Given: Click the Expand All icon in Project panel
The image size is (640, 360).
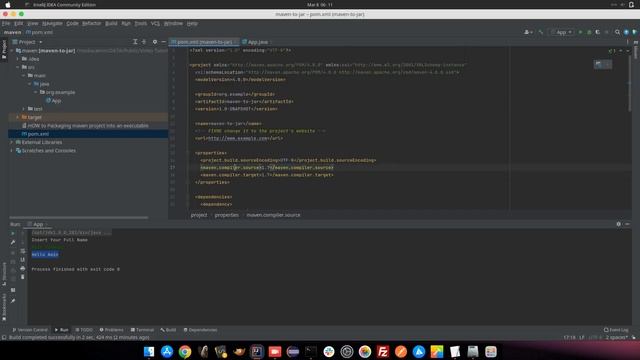Looking at the screenshot, I should coord(135,42).
